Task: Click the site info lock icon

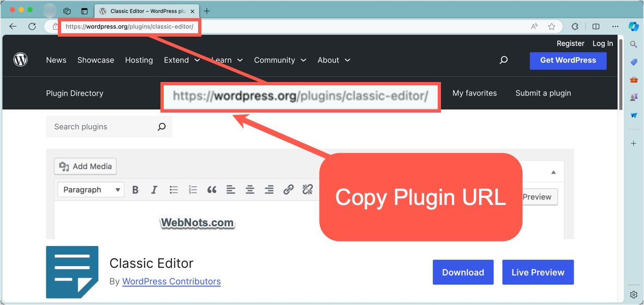Action: pos(55,26)
